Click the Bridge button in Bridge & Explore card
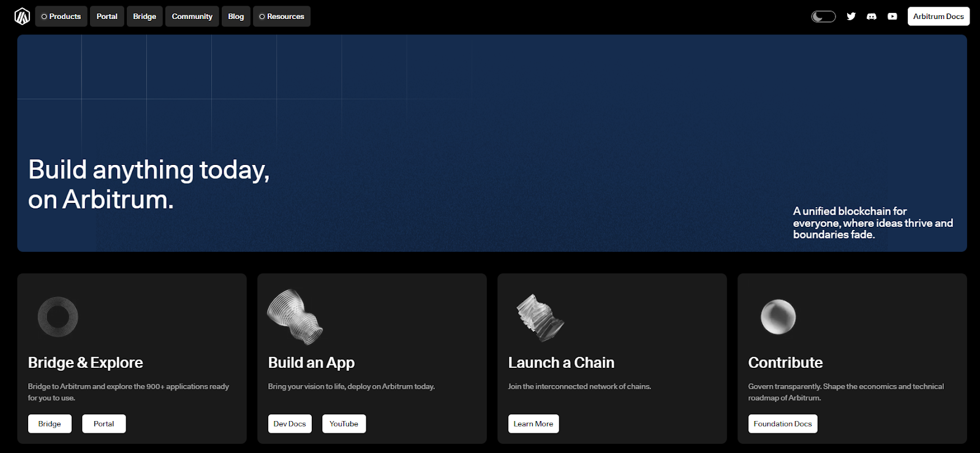Image resolution: width=980 pixels, height=453 pixels. pos(50,424)
